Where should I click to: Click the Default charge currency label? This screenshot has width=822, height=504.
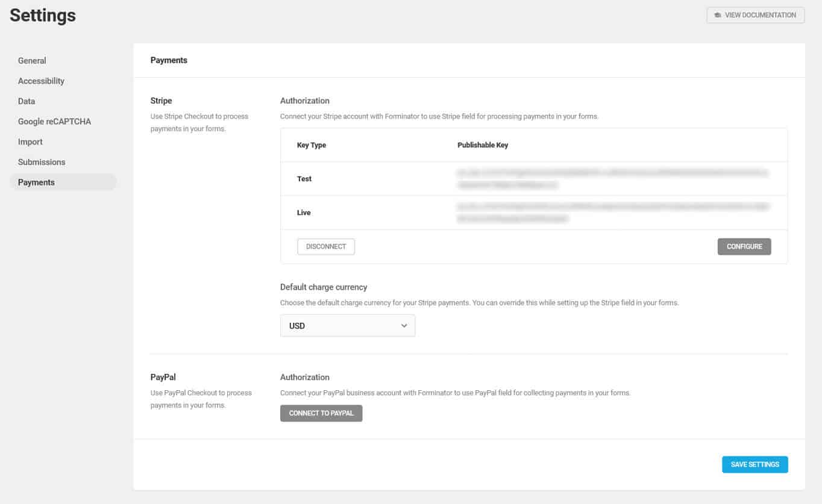pyautogui.click(x=324, y=287)
